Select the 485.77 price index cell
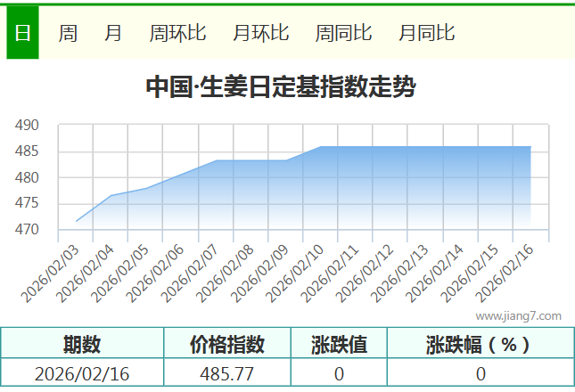575x392 pixels. 227,373
